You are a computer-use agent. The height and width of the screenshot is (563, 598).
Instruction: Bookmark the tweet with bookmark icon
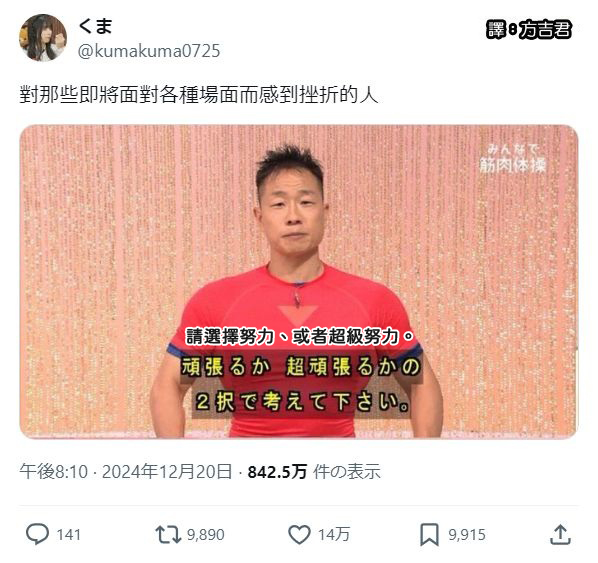coord(429,535)
